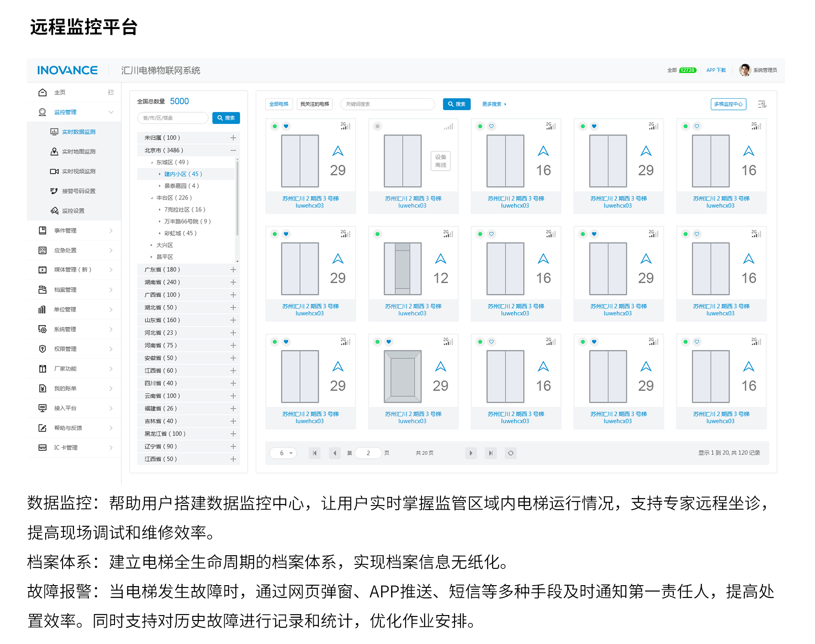The height and width of the screenshot is (644, 815).
Task: Open 实时地图监测 map monitoring icon
Action: tap(54, 152)
